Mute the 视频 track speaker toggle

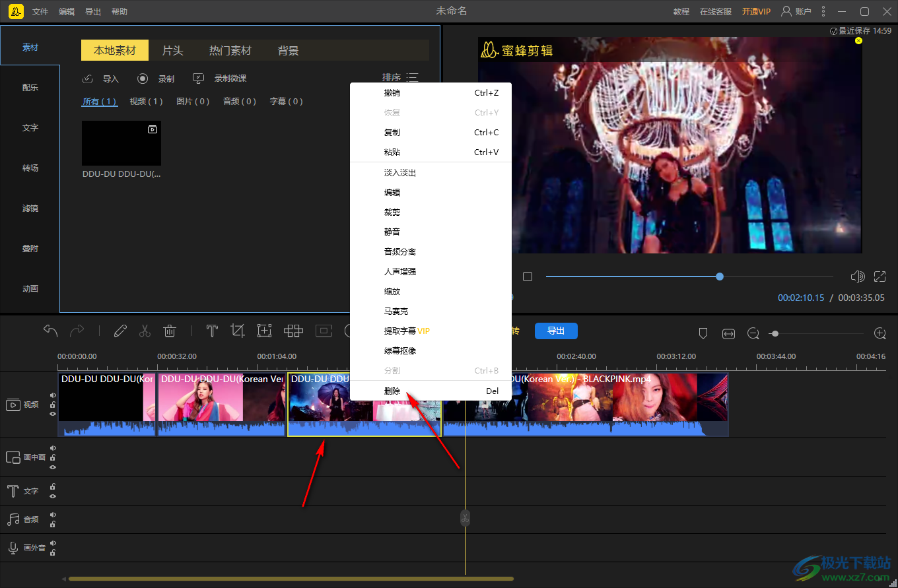point(53,395)
